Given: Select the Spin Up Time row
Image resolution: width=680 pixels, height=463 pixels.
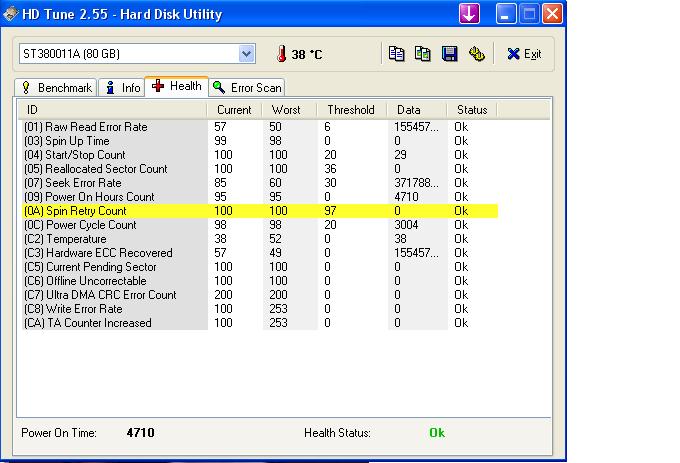Looking at the screenshot, I should pyautogui.click(x=260, y=140).
